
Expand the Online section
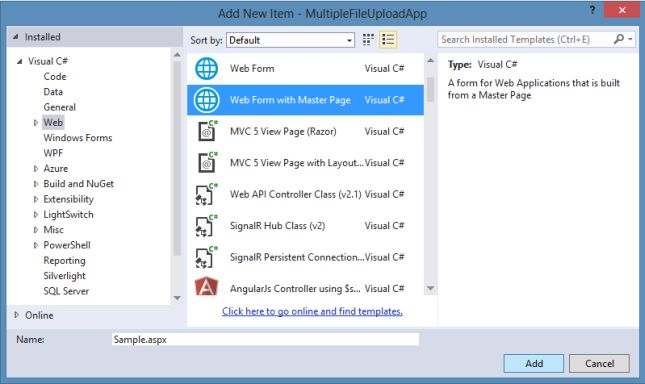coord(16,315)
